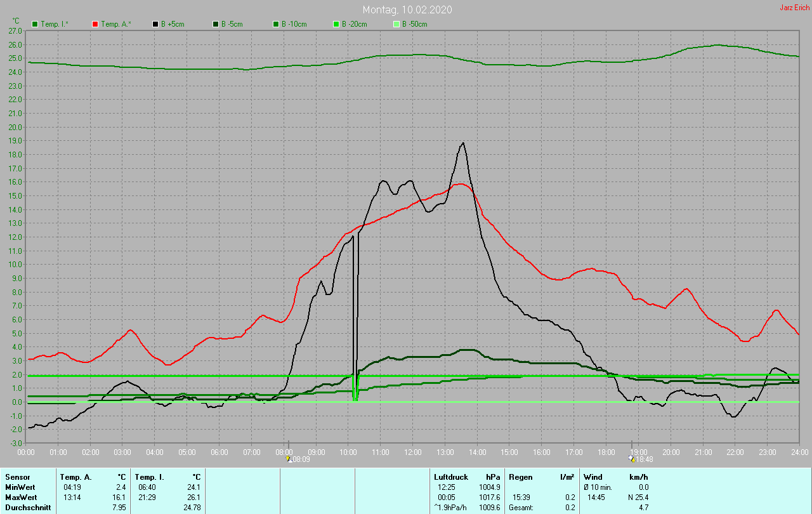Click the 12:00 time axis label

(x=413, y=452)
